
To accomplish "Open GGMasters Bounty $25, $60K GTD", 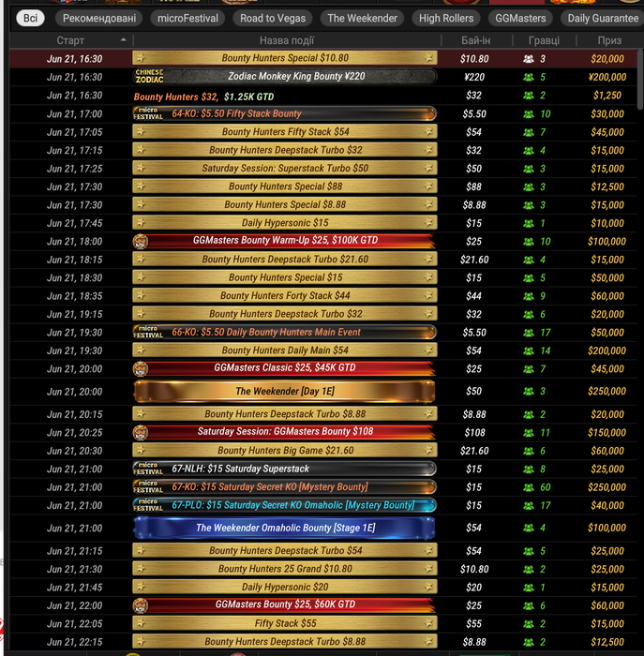I will pyautogui.click(x=285, y=605).
